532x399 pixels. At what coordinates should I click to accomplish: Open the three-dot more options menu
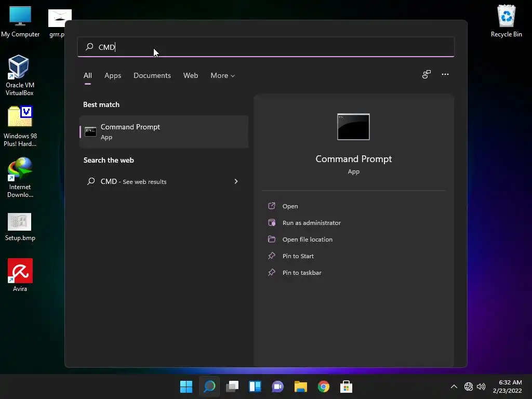tap(445, 74)
